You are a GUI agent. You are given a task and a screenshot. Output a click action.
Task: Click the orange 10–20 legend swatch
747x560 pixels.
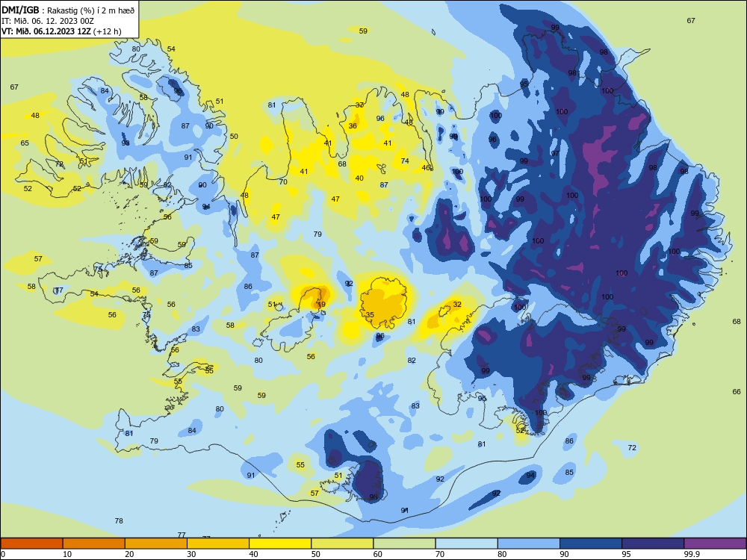pyautogui.click(x=94, y=544)
